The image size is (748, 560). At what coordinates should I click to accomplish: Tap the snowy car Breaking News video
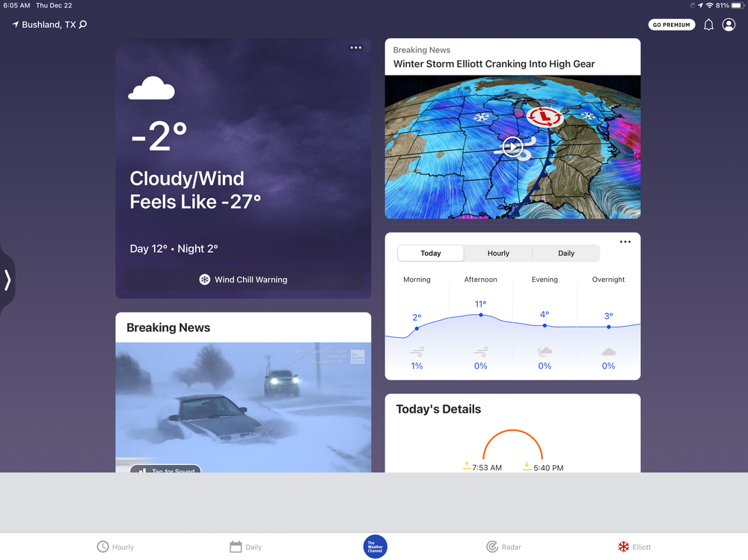pyautogui.click(x=243, y=407)
